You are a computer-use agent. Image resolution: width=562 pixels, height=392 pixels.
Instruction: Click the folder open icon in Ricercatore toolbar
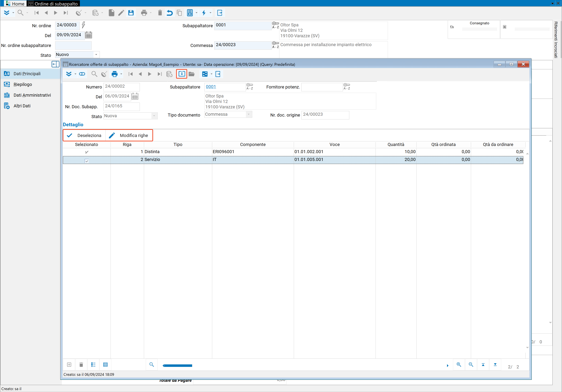point(192,74)
